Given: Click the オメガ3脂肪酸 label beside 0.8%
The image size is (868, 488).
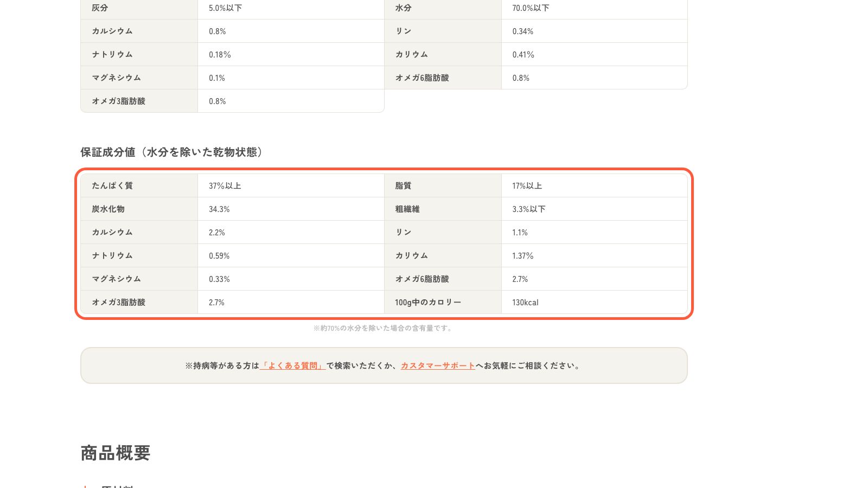Looking at the screenshot, I should [118, 101].
